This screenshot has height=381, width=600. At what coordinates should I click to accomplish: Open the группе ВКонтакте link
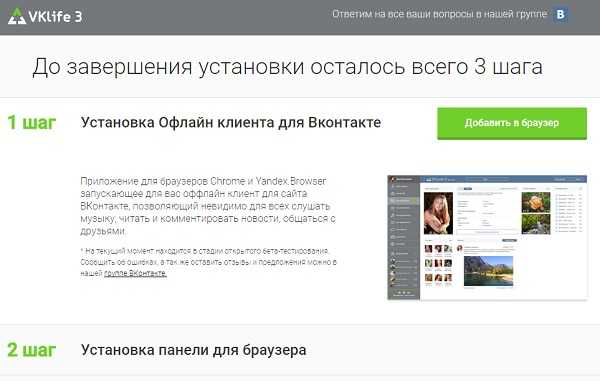click(135, 273)
